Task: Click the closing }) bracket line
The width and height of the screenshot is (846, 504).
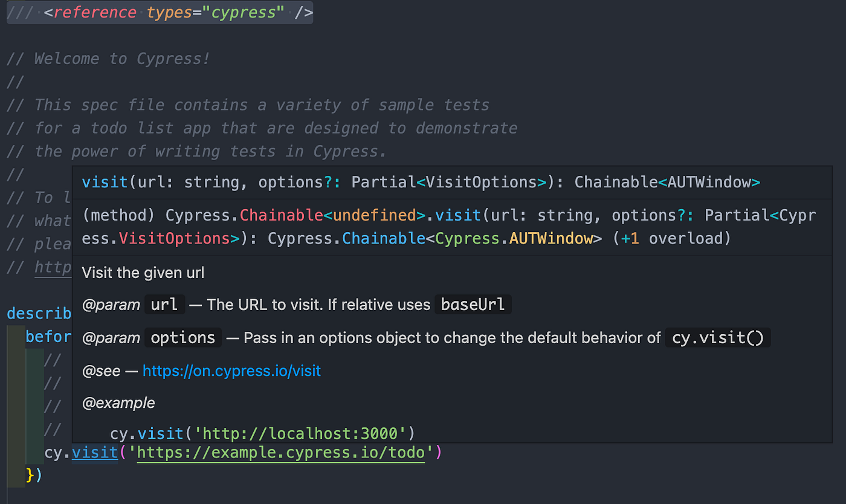Action: (x=33, y=475)
